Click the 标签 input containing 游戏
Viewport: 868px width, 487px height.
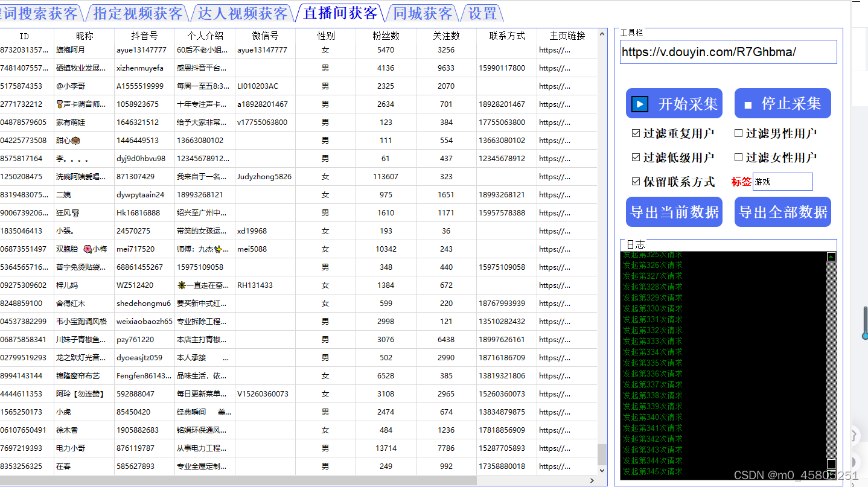[x=783, y=182]
